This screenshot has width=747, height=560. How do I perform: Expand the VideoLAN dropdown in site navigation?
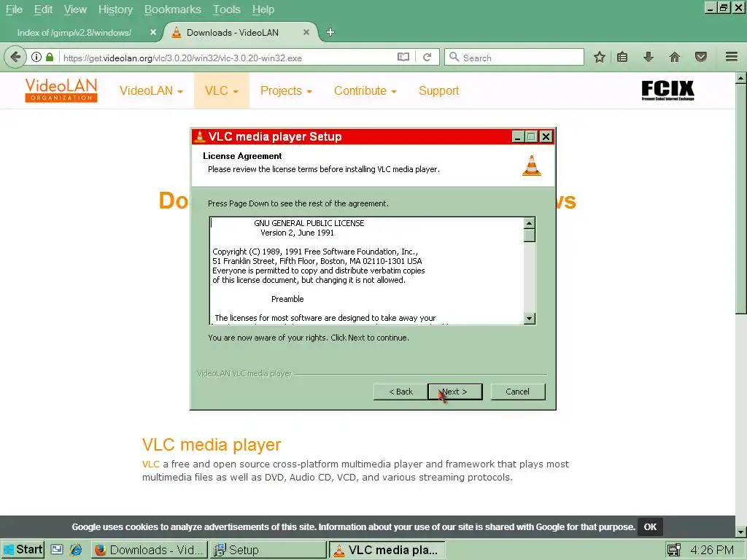151,90
